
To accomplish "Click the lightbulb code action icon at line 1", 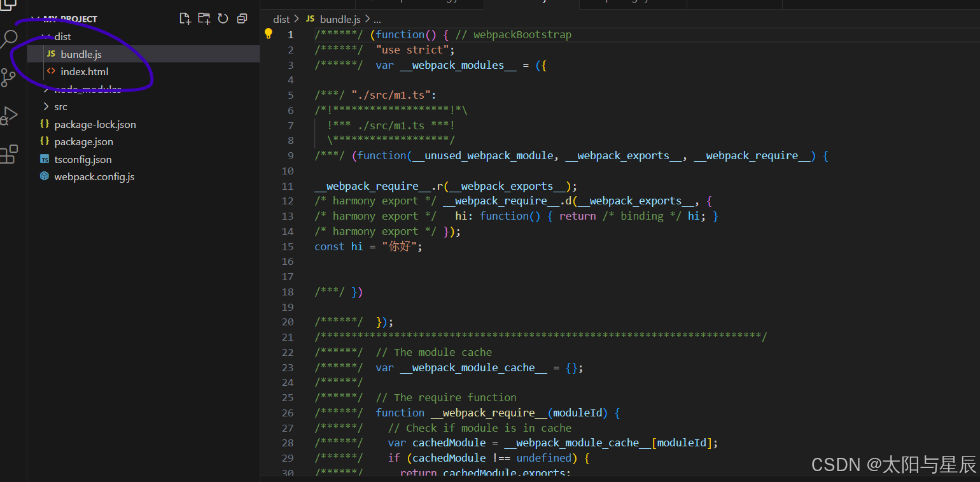I will 269,34.
